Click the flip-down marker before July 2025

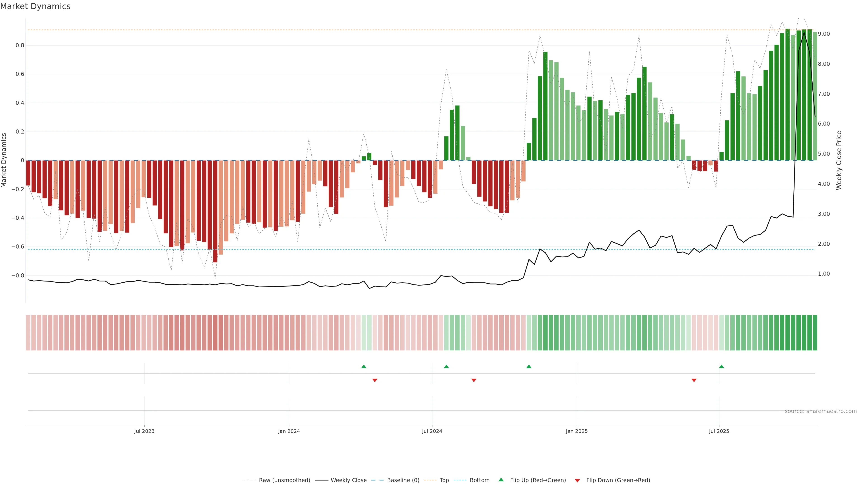pos(694,380)
